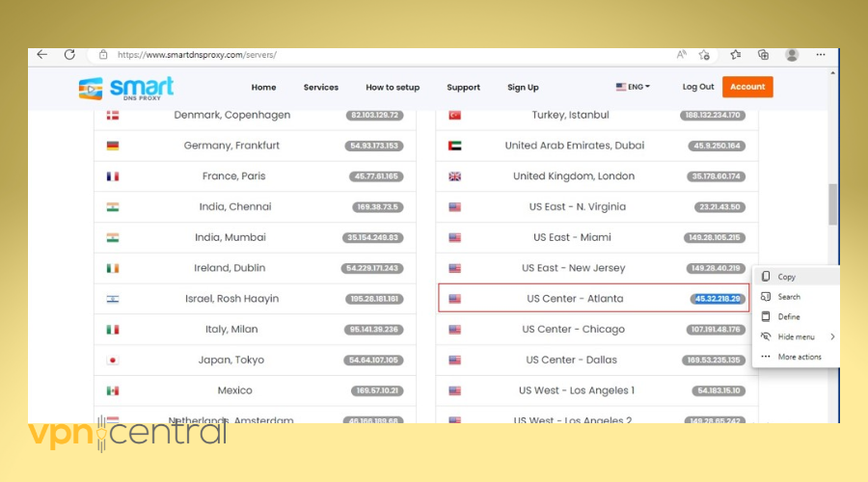
Task: Click the Israel flag icon
Action: coord(113,299)
